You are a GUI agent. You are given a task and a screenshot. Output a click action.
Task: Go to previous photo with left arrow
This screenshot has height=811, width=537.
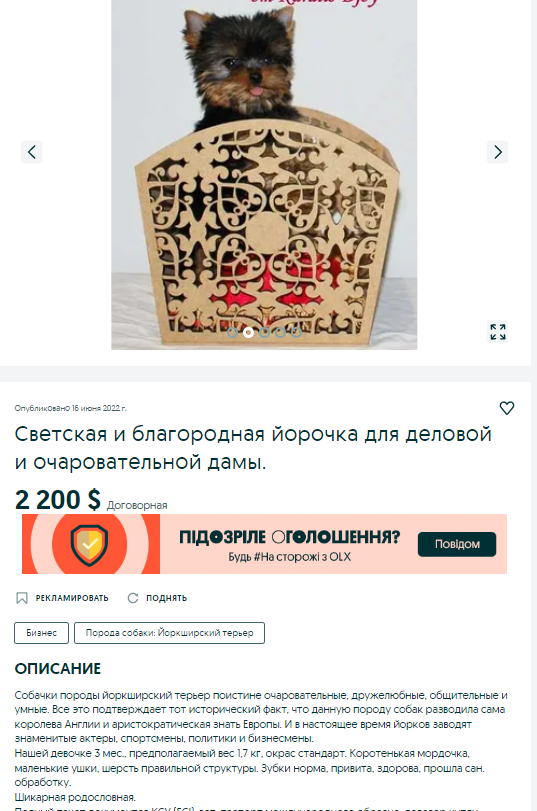point(32,152)
